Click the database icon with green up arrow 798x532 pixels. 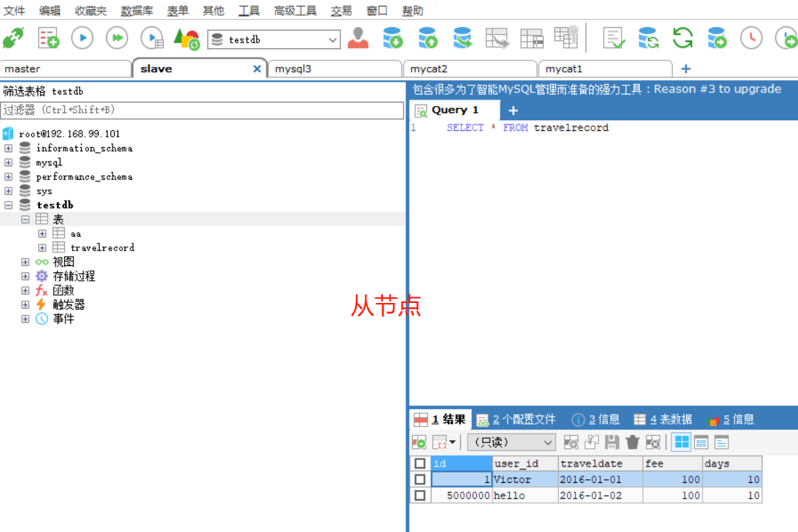[428, 38]
